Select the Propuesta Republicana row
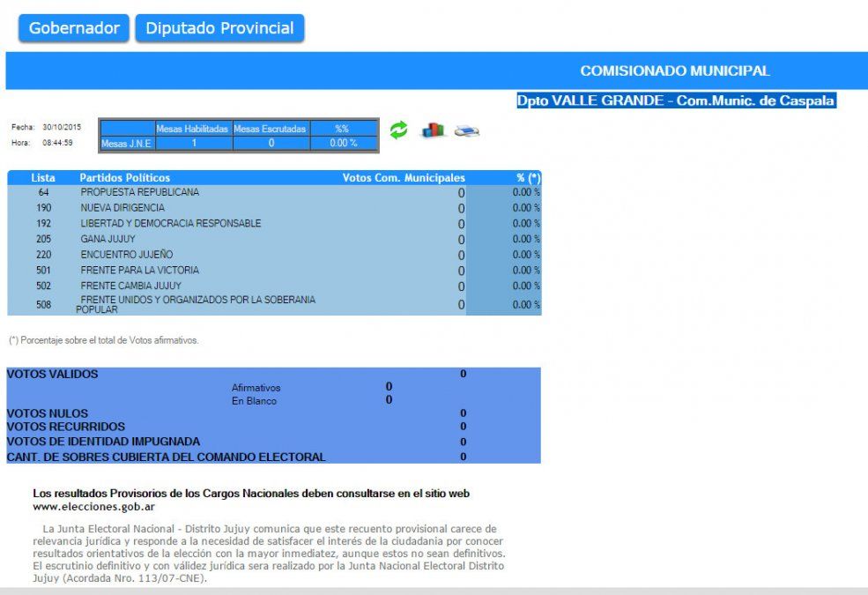868x595 pixels. coord(139,192)
